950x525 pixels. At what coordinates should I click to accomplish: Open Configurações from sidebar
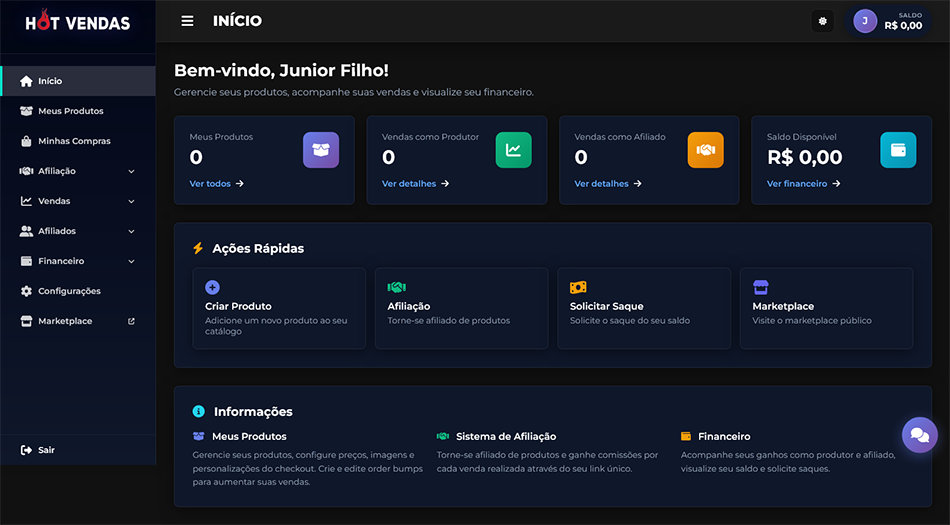click(69, 291)
